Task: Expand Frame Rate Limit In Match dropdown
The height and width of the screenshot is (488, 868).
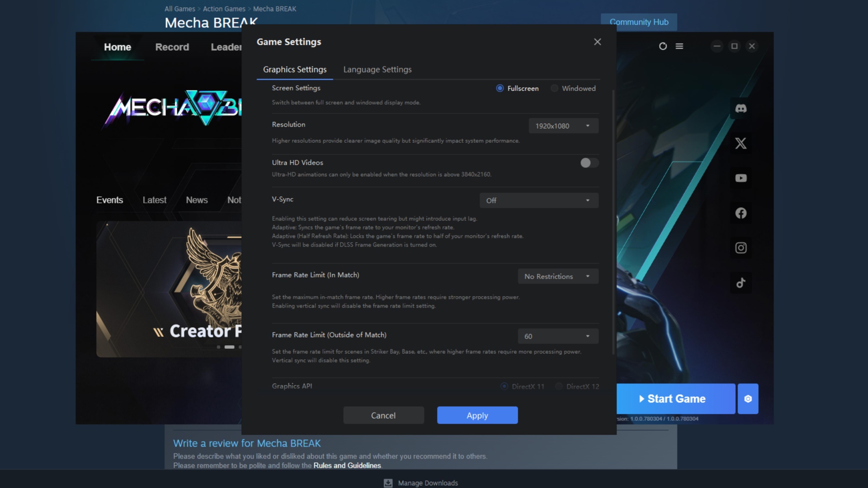Action: click(558, 276)
